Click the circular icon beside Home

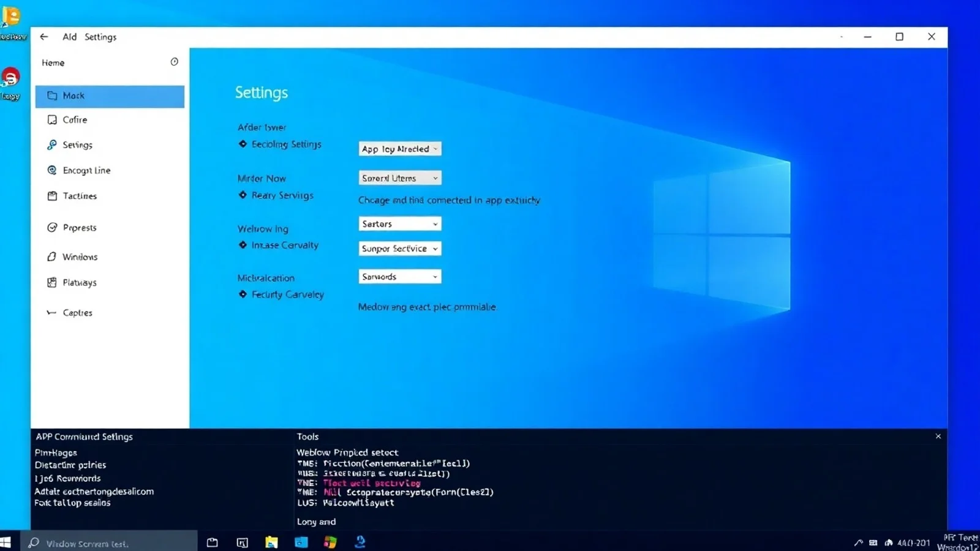pos(175,62)
